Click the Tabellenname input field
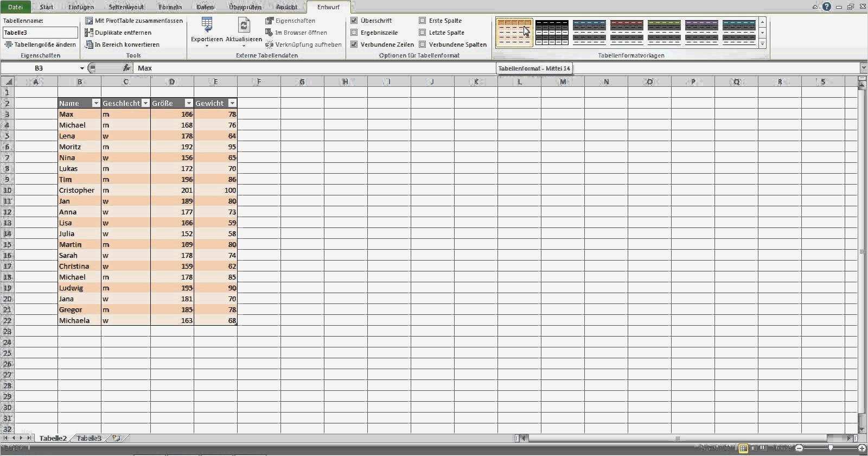The height and width of the screenshot is (456, 868). pos(40,33)
